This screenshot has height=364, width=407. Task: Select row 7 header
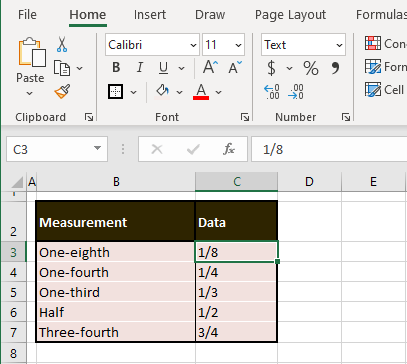13,332
